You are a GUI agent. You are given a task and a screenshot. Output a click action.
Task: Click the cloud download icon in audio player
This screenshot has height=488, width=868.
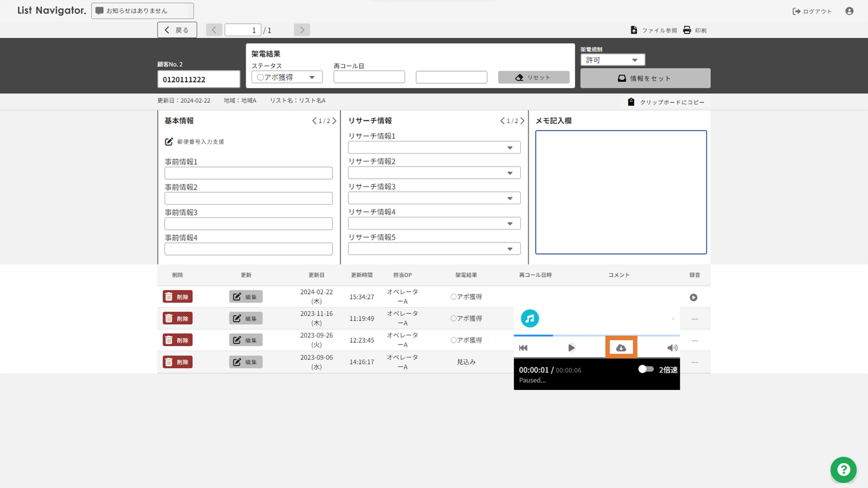621,347
